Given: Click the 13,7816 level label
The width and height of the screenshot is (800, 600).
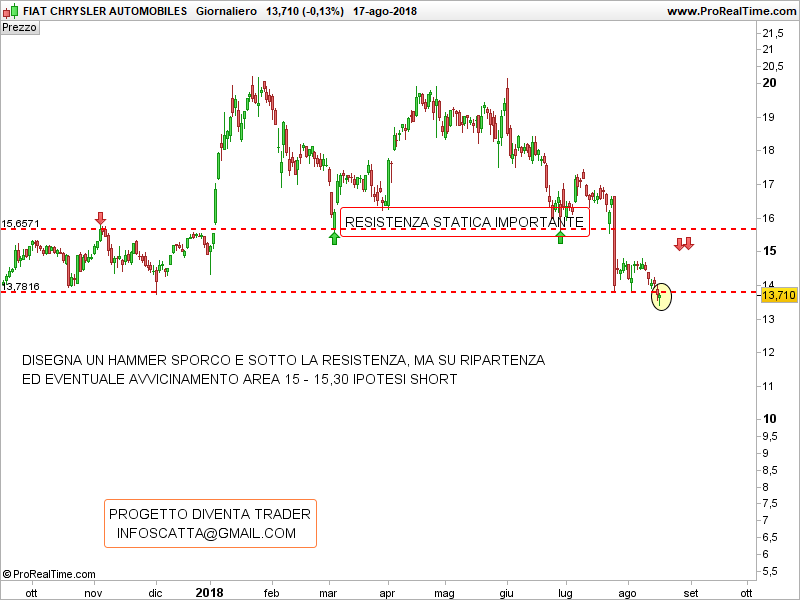Looking at the screenshot, I should pos(20,286).
